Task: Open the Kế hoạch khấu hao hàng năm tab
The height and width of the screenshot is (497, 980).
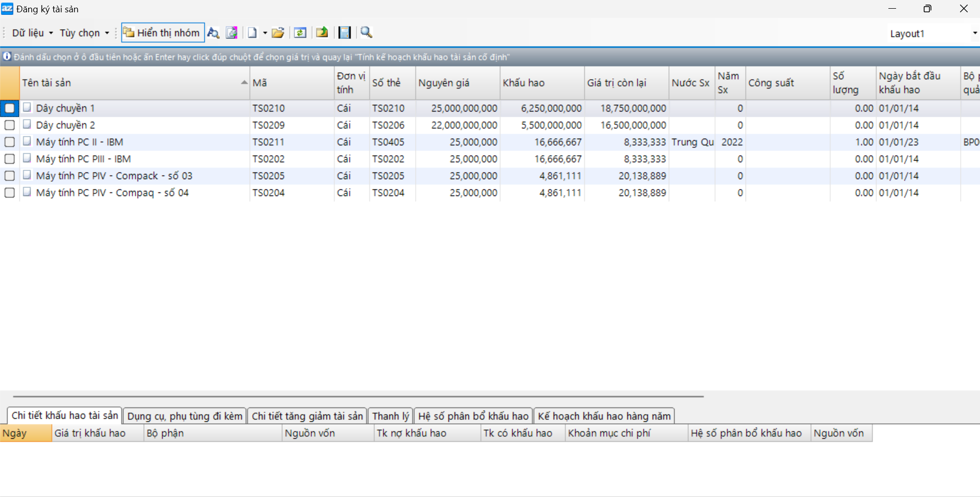Action: click(604, 416)
